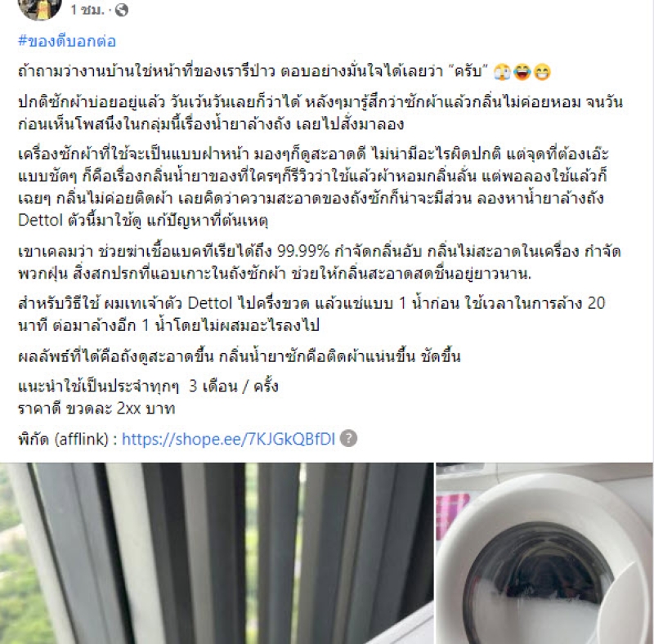Click the "99.99%" text

[x=303, y=251]
